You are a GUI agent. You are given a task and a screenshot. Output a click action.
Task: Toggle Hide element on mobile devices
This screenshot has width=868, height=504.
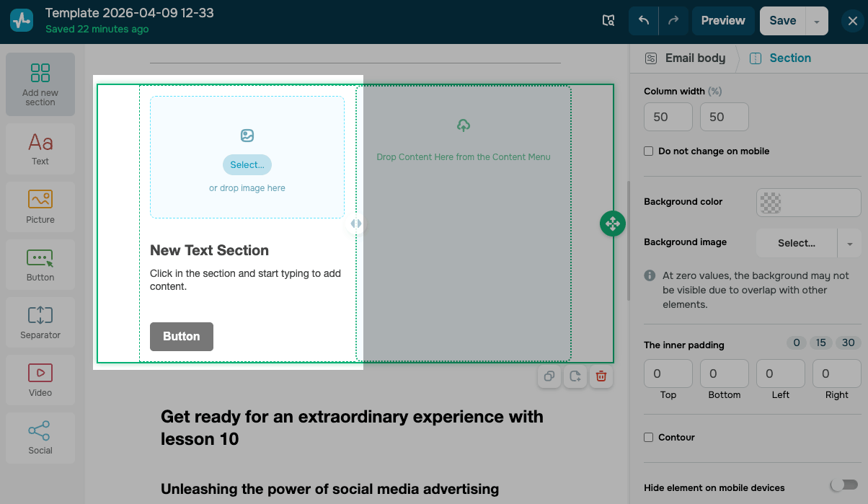tap(844, 485)
